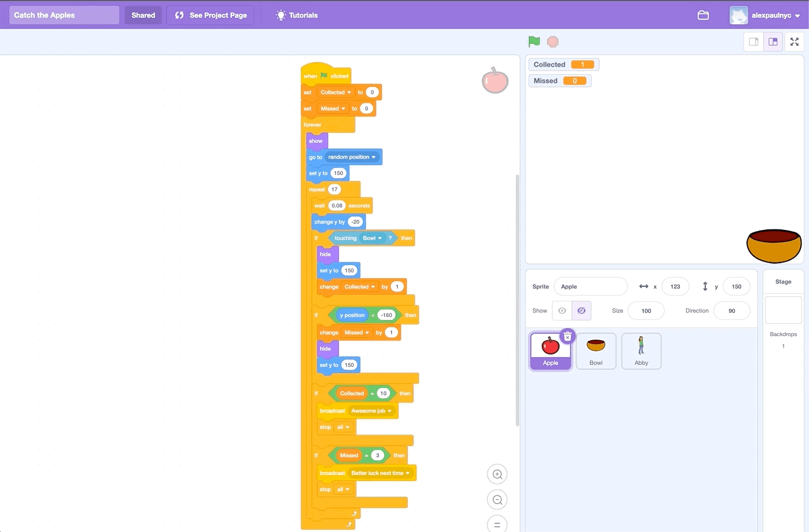Select the Bowl sprite thumbnail
Screen dimensions: 809x532
tap(596, 351)
